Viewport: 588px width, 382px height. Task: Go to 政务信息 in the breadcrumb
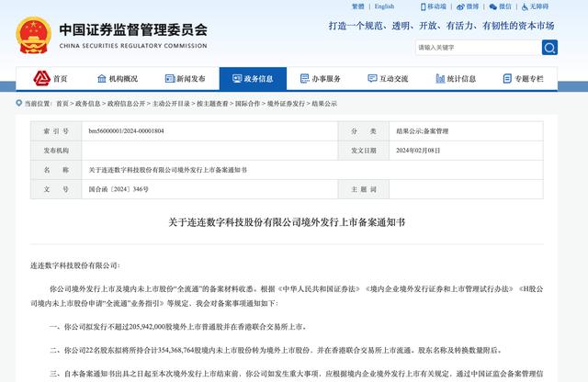point(88,104)
